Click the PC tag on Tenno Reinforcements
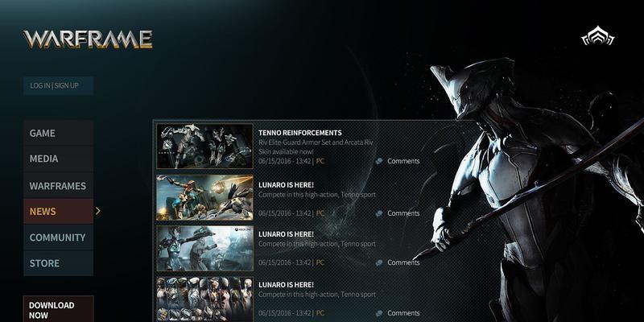 pos(320,161)
